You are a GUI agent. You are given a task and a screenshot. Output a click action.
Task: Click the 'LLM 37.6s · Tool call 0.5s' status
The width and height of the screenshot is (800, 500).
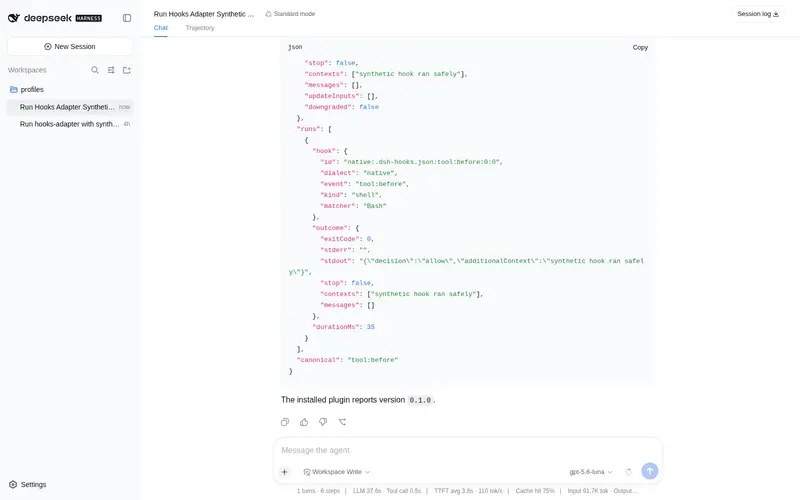coord(387,491)
